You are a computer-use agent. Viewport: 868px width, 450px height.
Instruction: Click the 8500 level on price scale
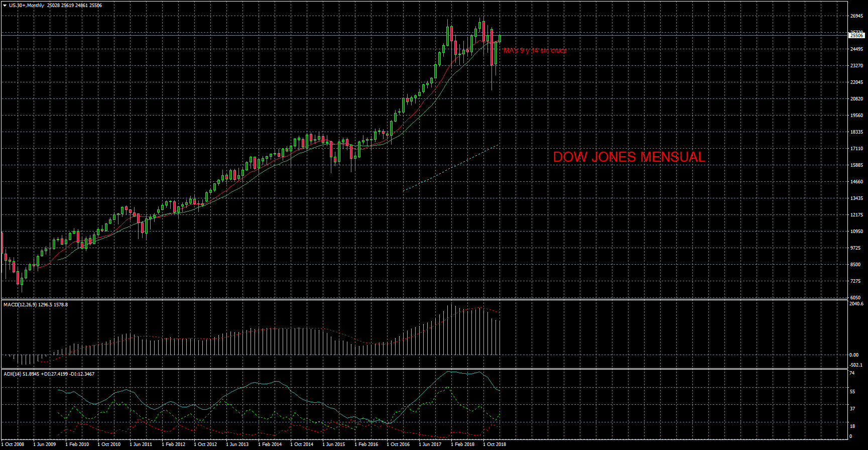tap(855, 265)
